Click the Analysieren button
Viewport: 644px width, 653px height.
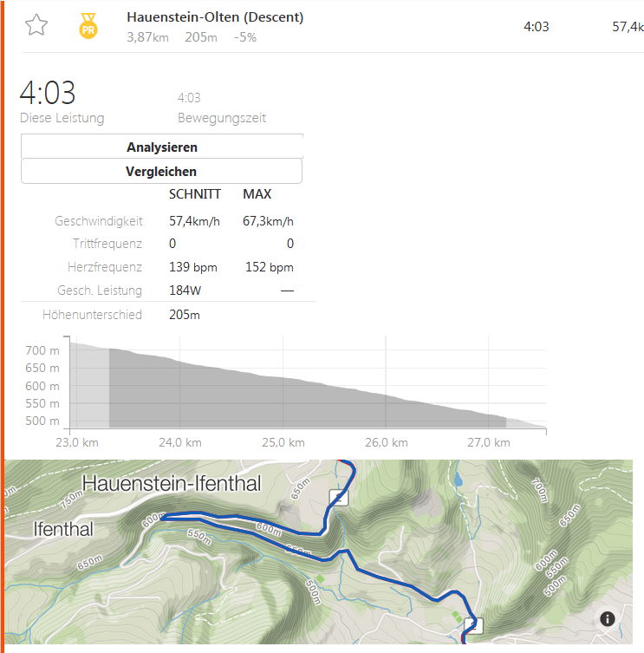coord(162,147)
